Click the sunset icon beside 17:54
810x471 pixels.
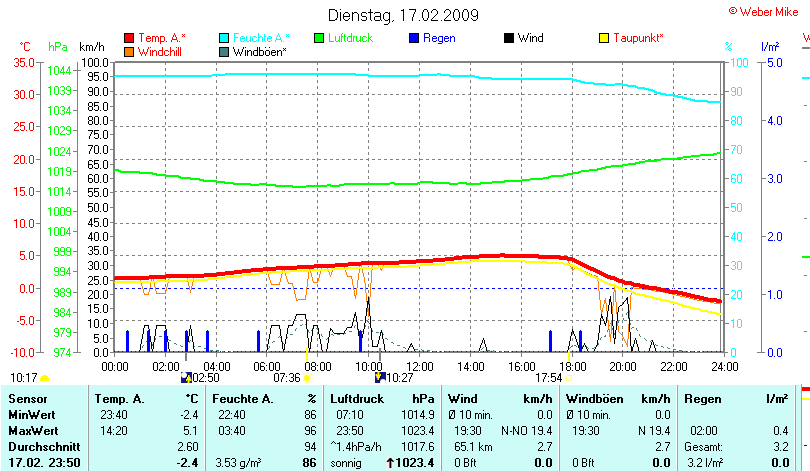[568, 378]
